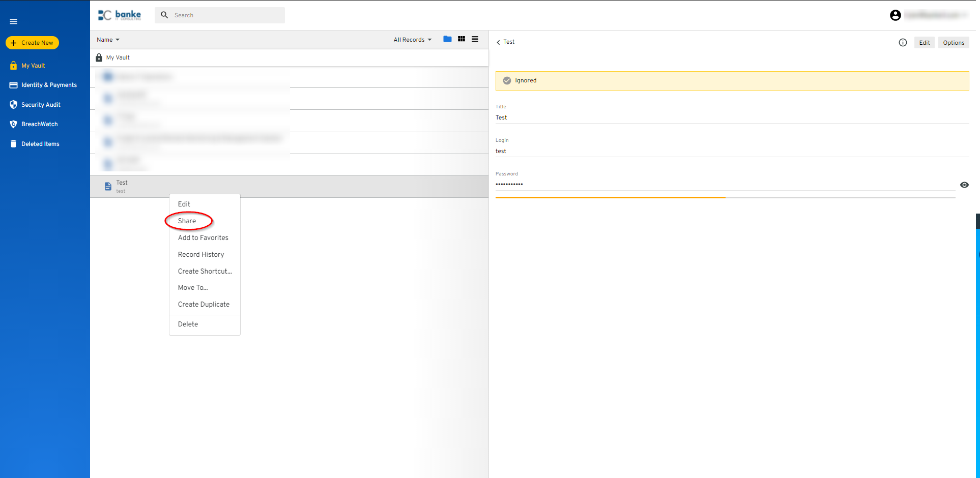The width and height of the screenshot is (980, 478).
Task: Click the Create New button
Action: click(x=32, y=42)
